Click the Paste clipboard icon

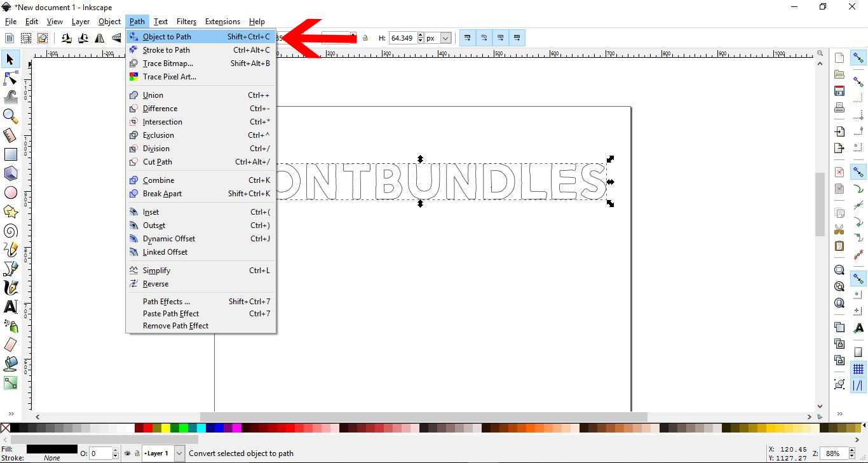click(x=839, y=246)
